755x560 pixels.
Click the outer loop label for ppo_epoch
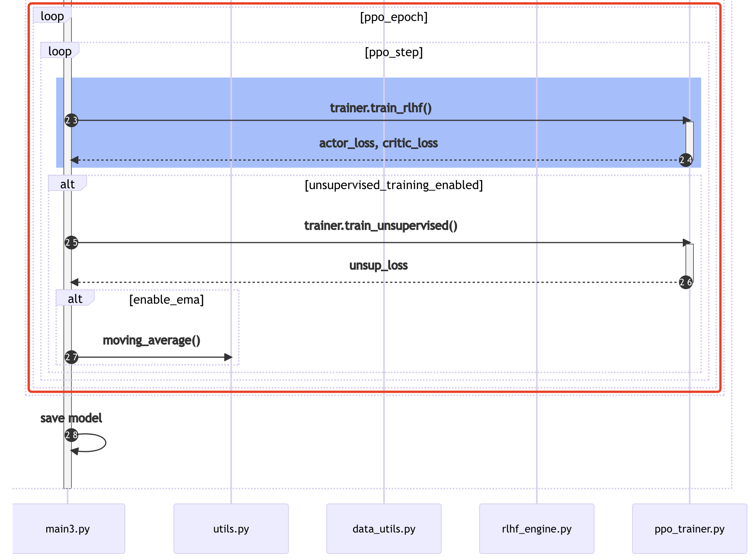point(52,16)
